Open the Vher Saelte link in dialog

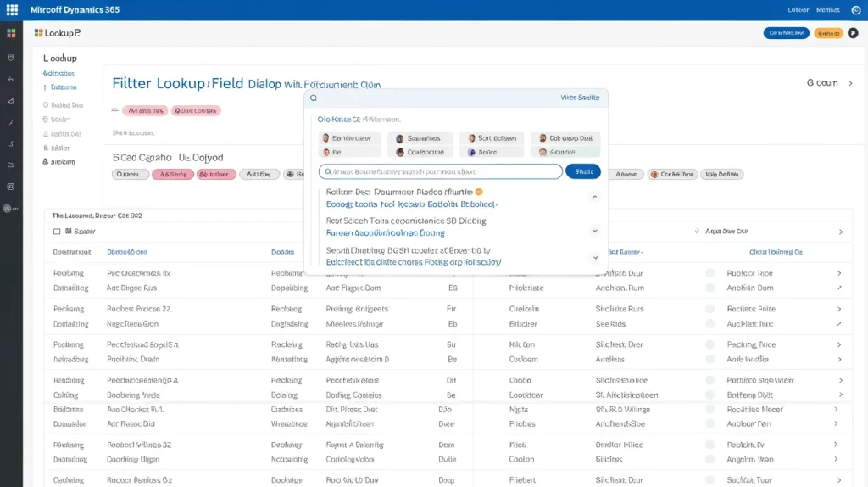[580, 98]
